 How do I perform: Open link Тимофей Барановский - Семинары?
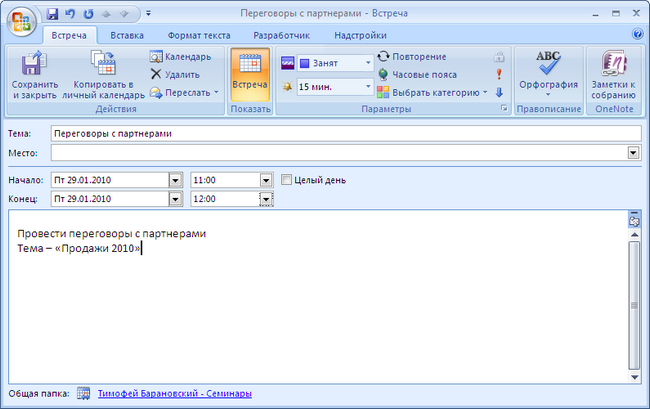174,394
